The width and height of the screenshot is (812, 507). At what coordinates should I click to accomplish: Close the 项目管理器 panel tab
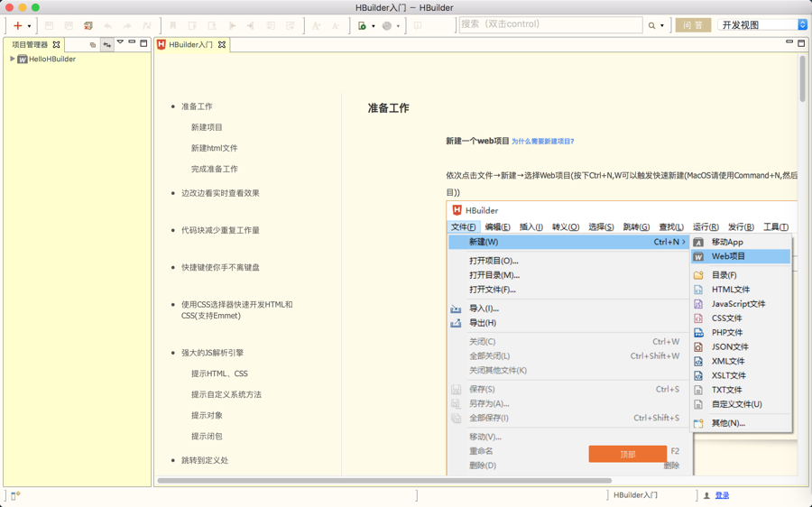coord(57,44)
